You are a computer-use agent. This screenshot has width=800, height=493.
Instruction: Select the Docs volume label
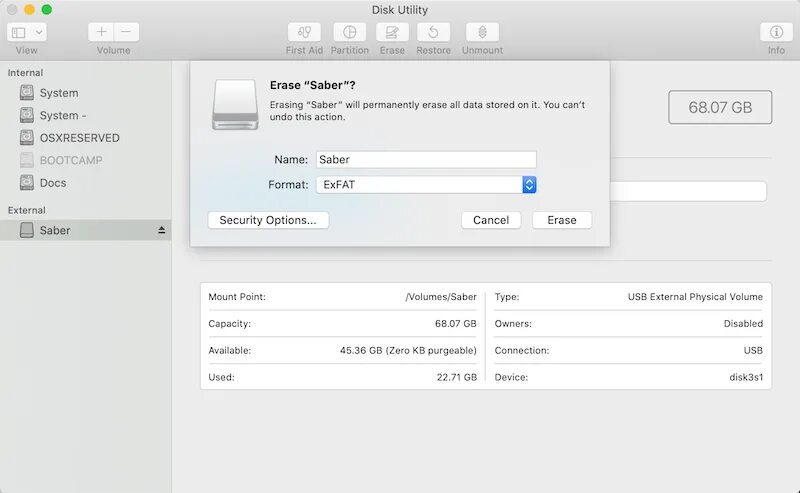click(53, 183)
